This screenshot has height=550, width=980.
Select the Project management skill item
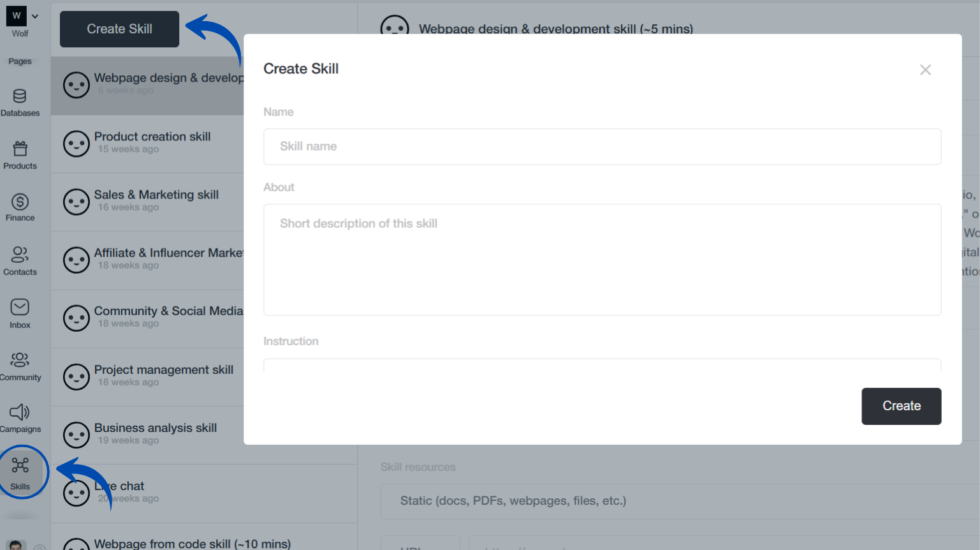163,376
